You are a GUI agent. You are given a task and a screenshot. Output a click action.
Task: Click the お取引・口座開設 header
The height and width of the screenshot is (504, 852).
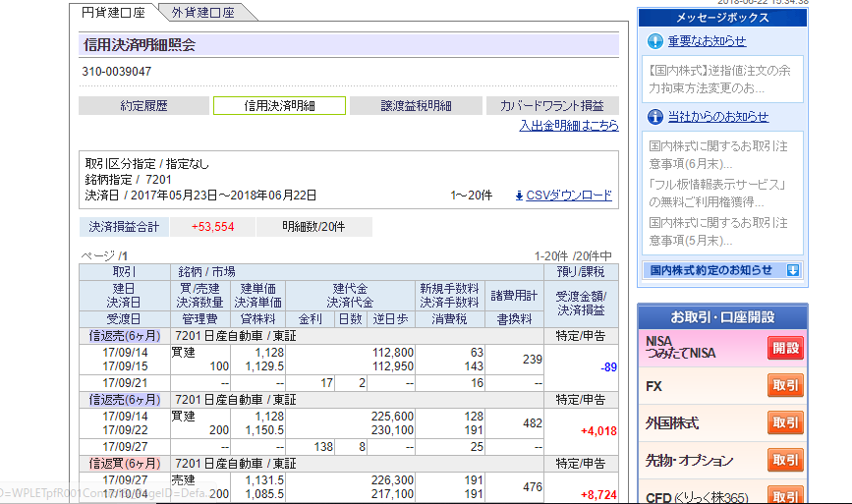click(722, 317)
